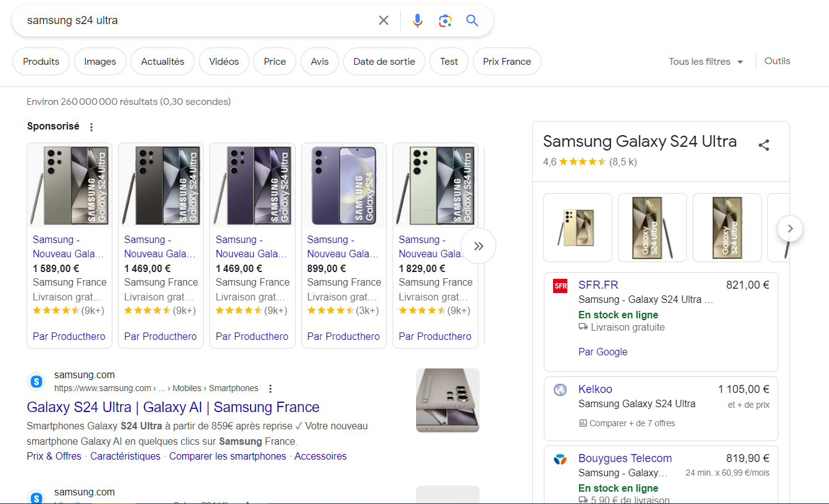Expand the Tous les filtres dropdown
829x504 pixels.
[706, 62]
